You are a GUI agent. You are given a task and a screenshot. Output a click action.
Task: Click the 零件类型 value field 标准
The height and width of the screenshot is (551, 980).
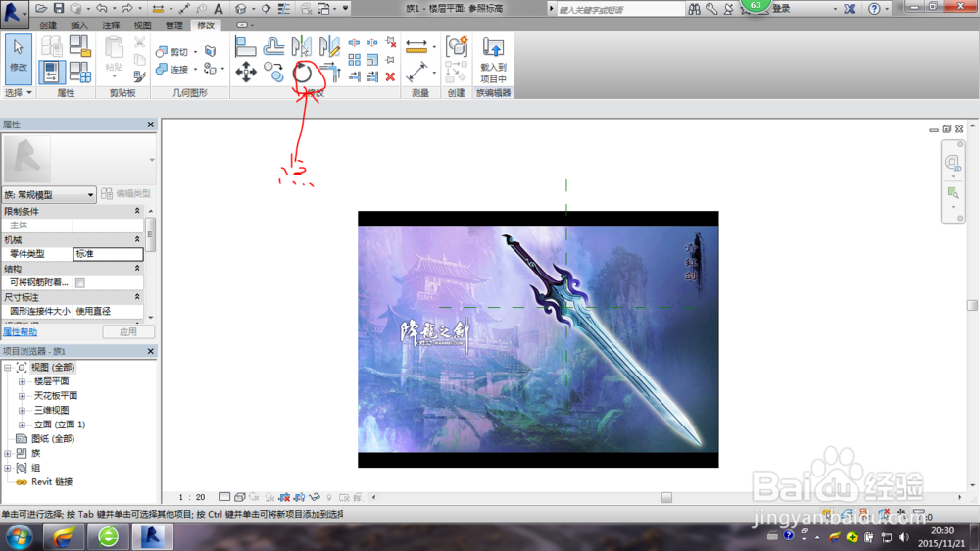point(108,254)
